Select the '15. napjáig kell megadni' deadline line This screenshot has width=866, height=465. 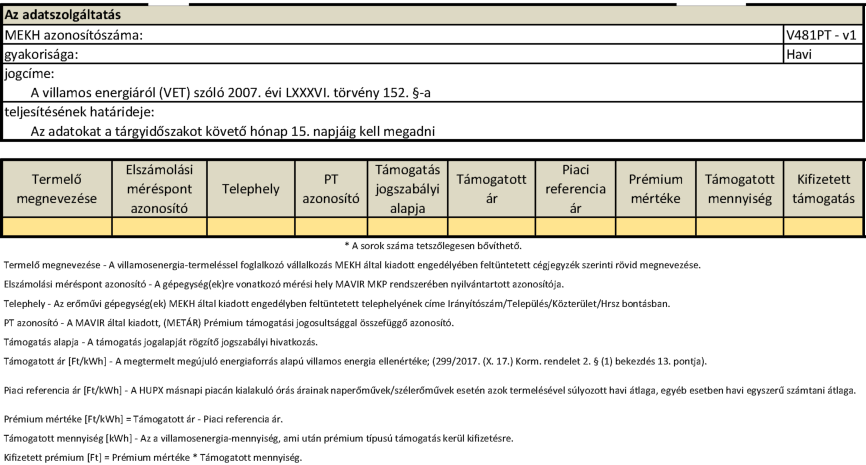point(233,131)
